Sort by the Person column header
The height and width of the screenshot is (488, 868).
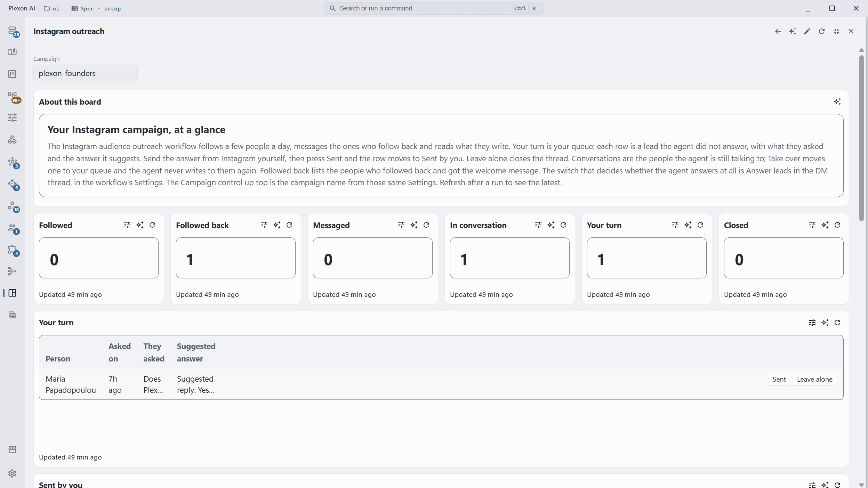pos(58,359)
